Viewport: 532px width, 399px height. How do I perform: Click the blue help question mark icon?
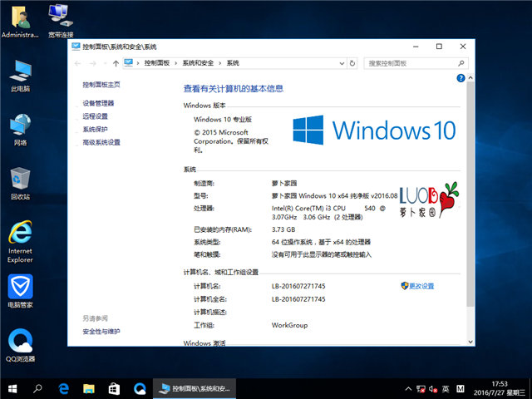(461, 78)
